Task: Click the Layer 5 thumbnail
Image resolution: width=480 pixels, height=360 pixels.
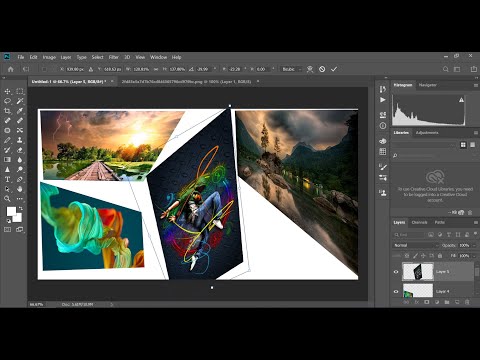Action: pyautogui.click(x=418, y=272)
